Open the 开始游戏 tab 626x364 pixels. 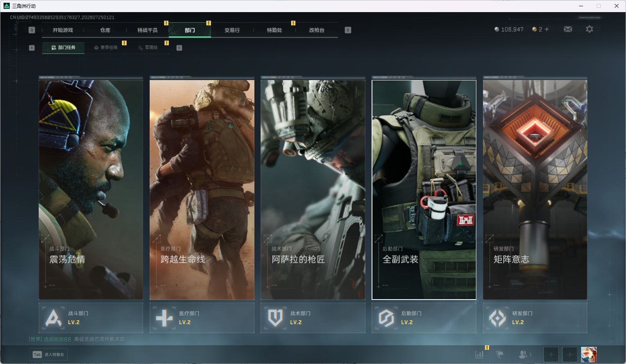pos(63,30)
